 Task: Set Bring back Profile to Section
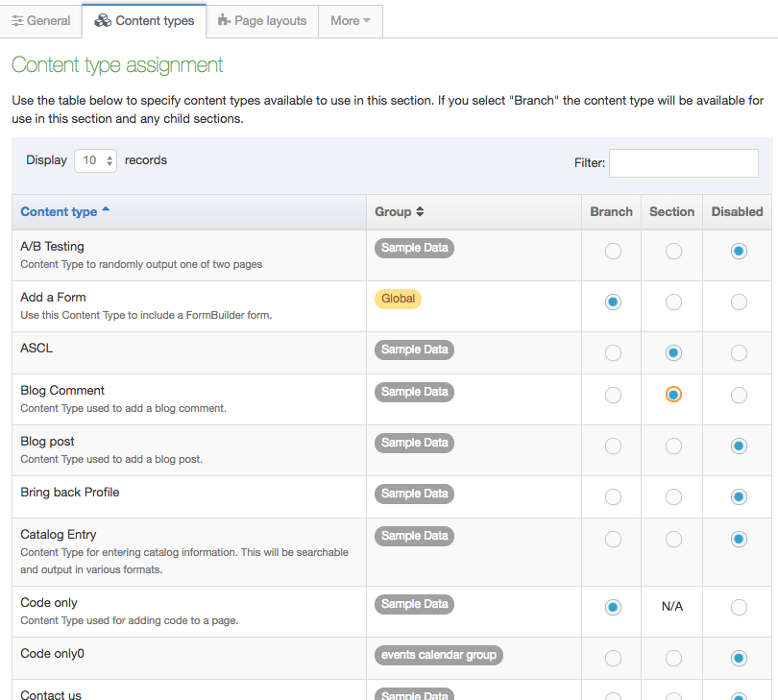coord(673,497)
